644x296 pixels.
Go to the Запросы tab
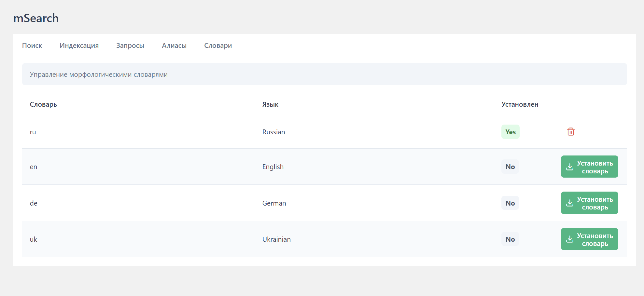[130, 46]
